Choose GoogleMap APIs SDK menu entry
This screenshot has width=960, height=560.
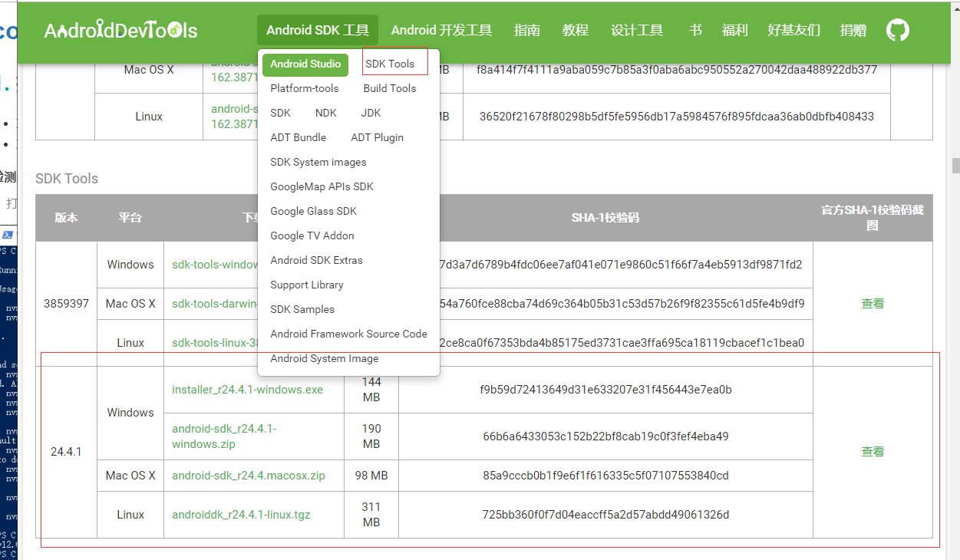point(322,187)
